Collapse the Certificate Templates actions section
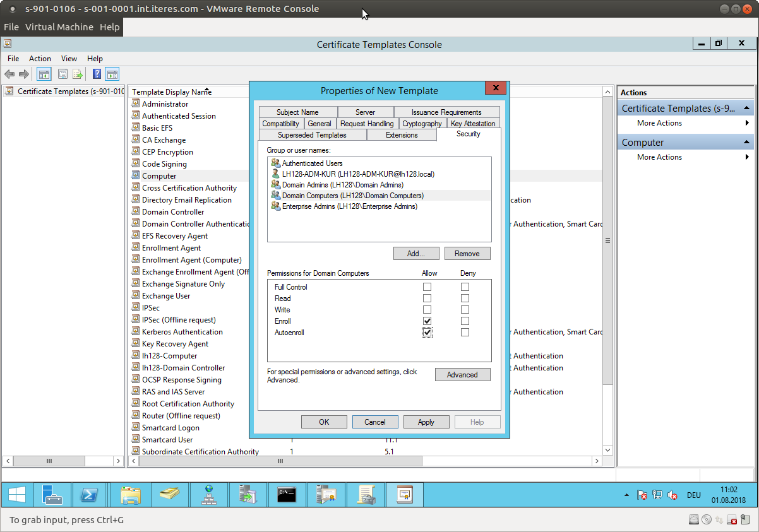Viewport: 759px width, 532px height. 747,109
